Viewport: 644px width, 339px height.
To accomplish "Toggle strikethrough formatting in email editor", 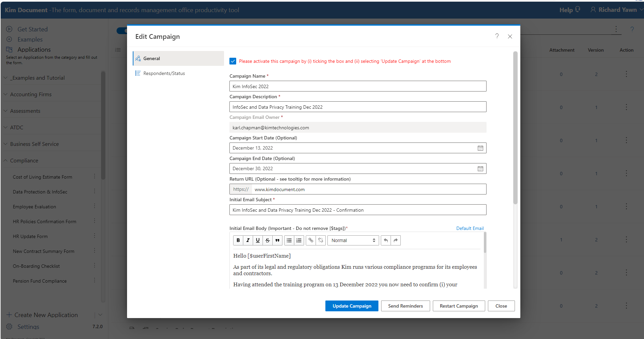I will [x=268, y=240].
